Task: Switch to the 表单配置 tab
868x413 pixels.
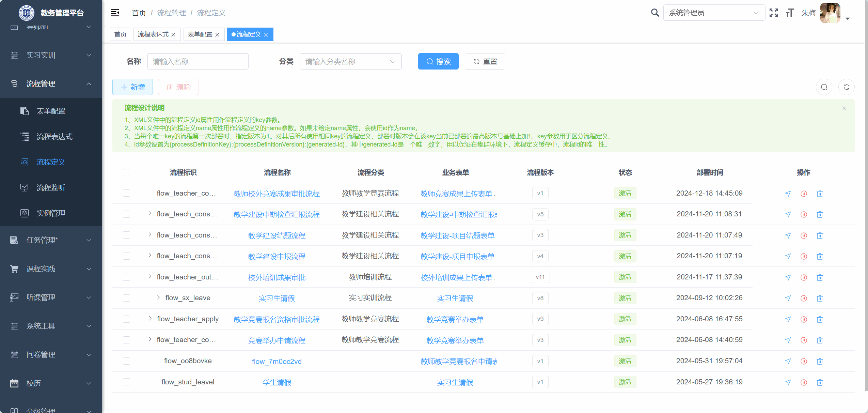Action: click(200, 34)
